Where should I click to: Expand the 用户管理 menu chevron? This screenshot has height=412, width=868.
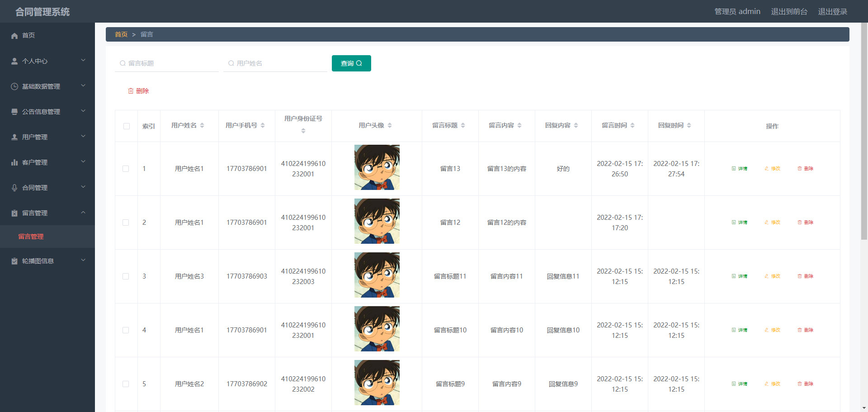(x=83, y=136)
